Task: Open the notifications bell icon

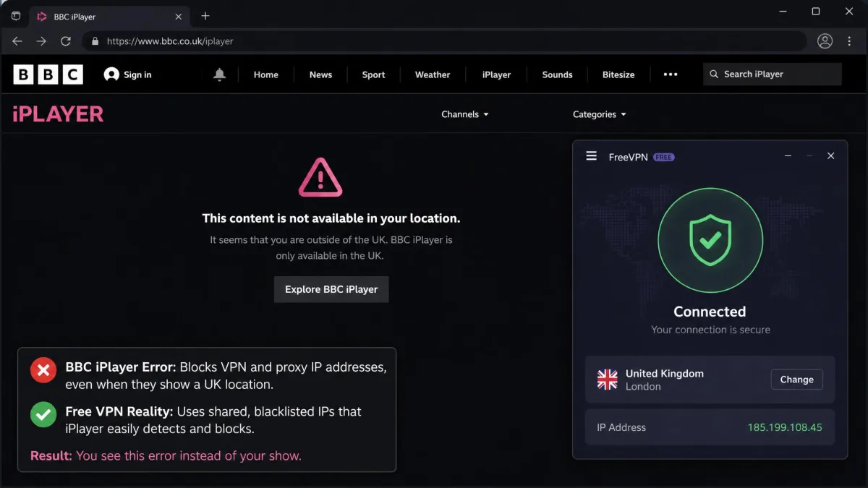Action: tap(220, 74)
